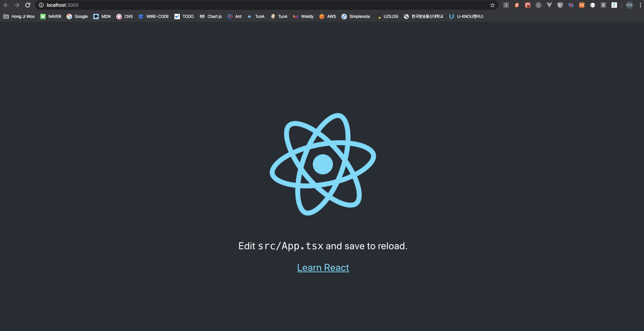Open the Chart.js bookmark
Image resolution: width=644 pixels, height=331 pixels.
(211, 17)
